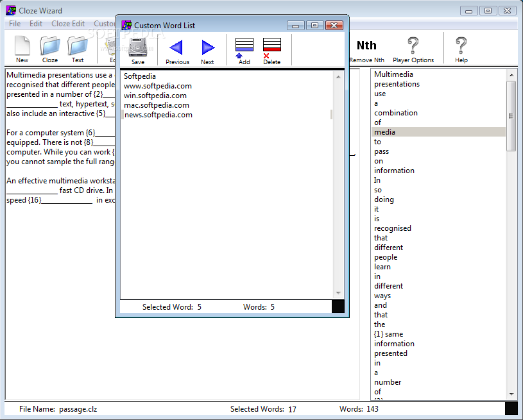Viewport: 523px width, 420px height.
Task: Click the Save disk icon in Custom Word List
Action: 138,50
